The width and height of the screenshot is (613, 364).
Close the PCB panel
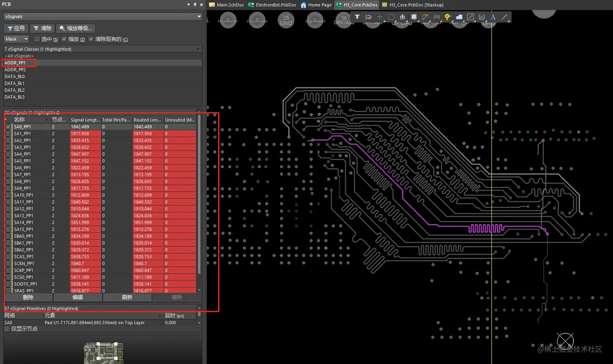201,4
